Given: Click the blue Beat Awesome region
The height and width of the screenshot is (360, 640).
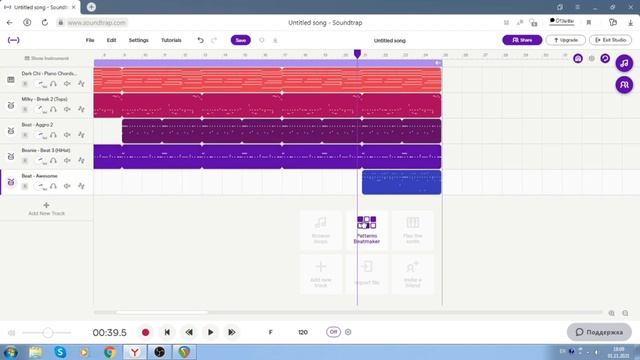Looking at the screenshot, I should coord(401,182).
